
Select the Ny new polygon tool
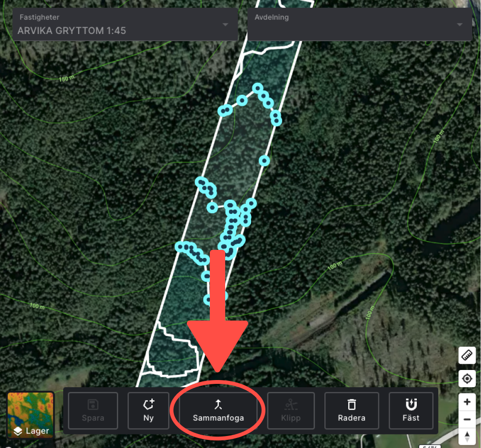[x=149, y=411]
